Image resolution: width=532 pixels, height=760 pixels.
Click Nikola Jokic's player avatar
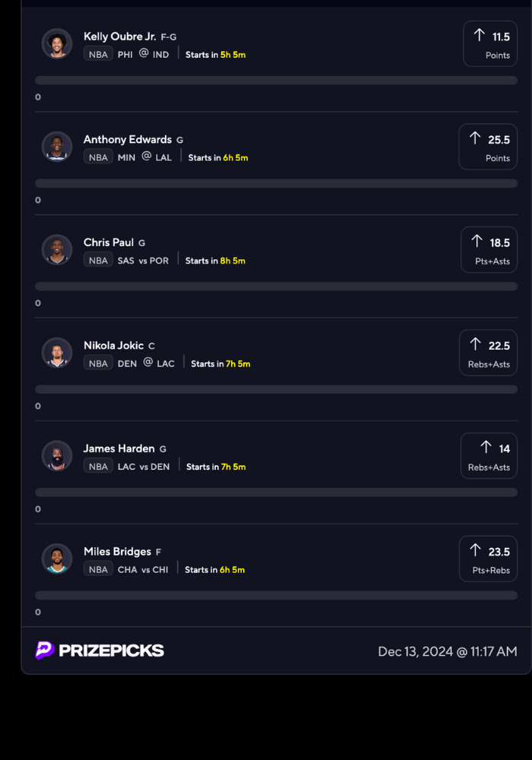click(x=57, y=353)
